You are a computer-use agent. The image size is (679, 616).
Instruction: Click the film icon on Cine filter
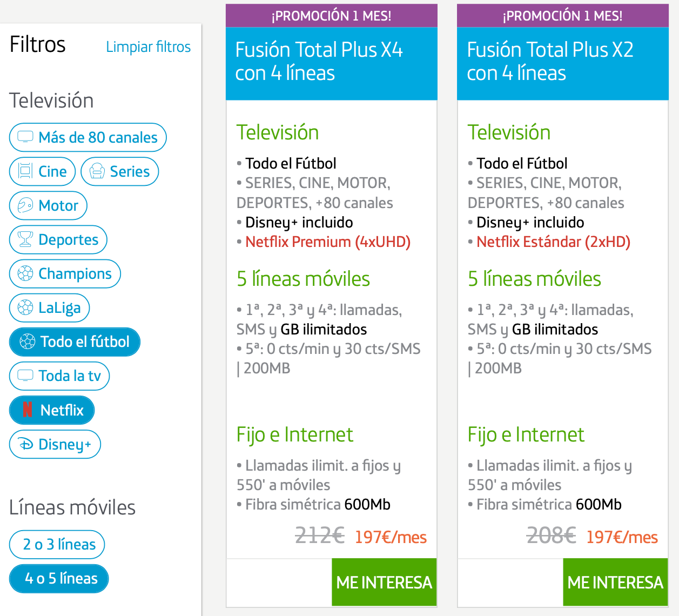click(25, 171)
